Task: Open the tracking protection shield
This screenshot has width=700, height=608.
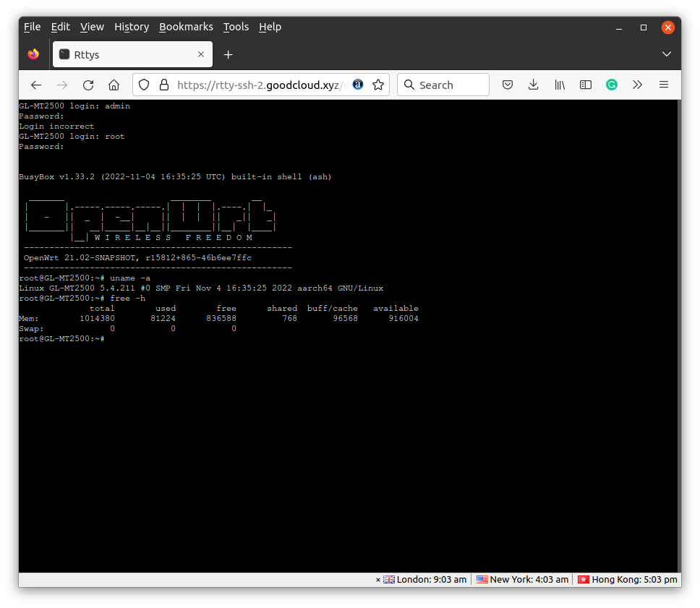Action: pos(144,85)
